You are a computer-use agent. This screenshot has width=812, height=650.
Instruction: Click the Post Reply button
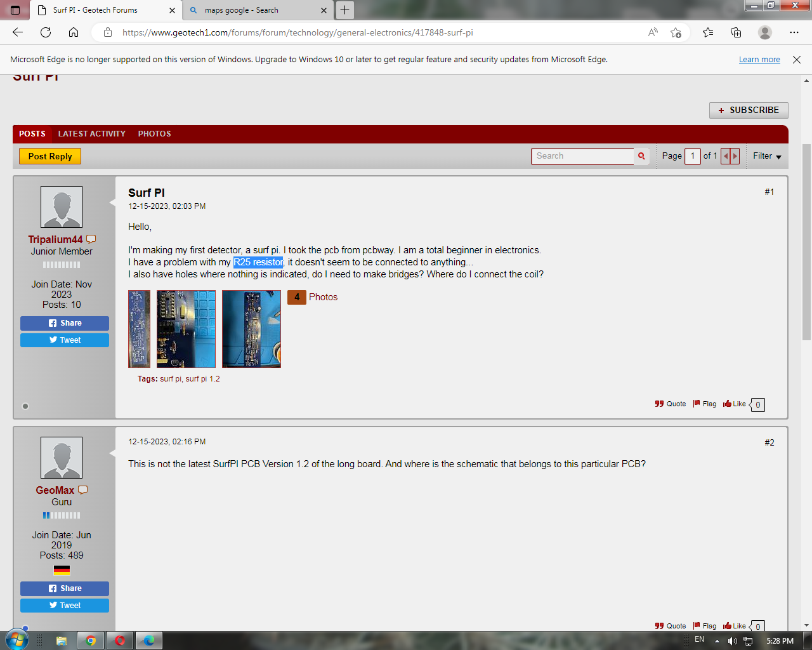(x=50, y=156)
